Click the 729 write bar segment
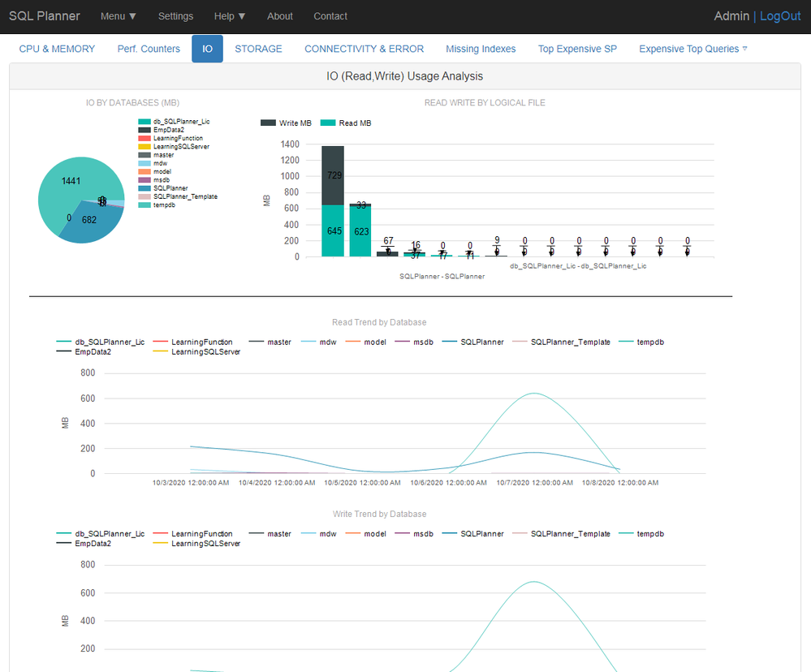The image size is (811, 672). pos(333,175)
